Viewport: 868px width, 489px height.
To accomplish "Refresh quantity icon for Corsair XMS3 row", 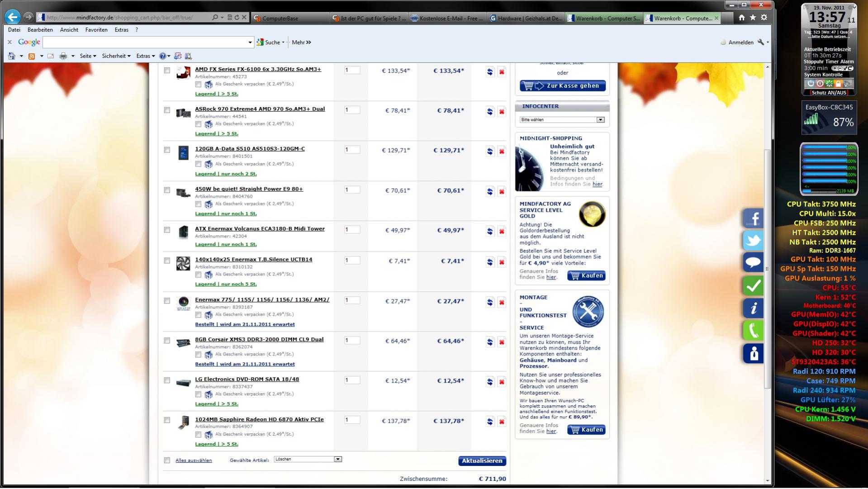I will (490, 342).
